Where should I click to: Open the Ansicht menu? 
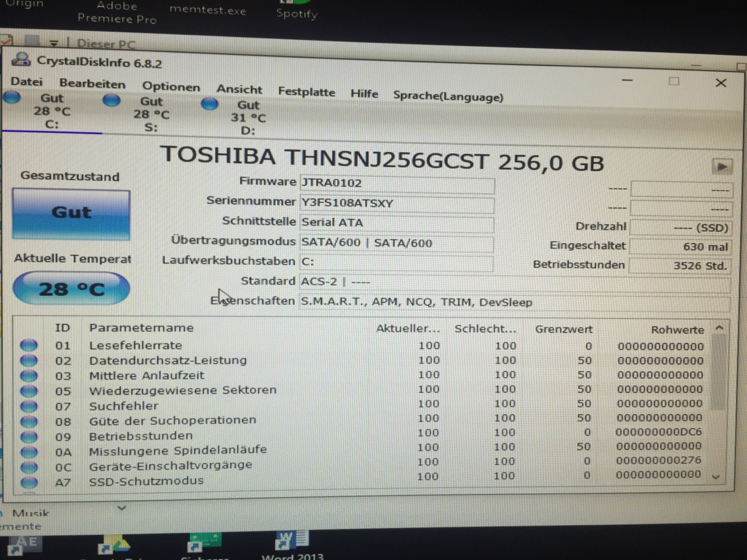click(x=239, y=89)
